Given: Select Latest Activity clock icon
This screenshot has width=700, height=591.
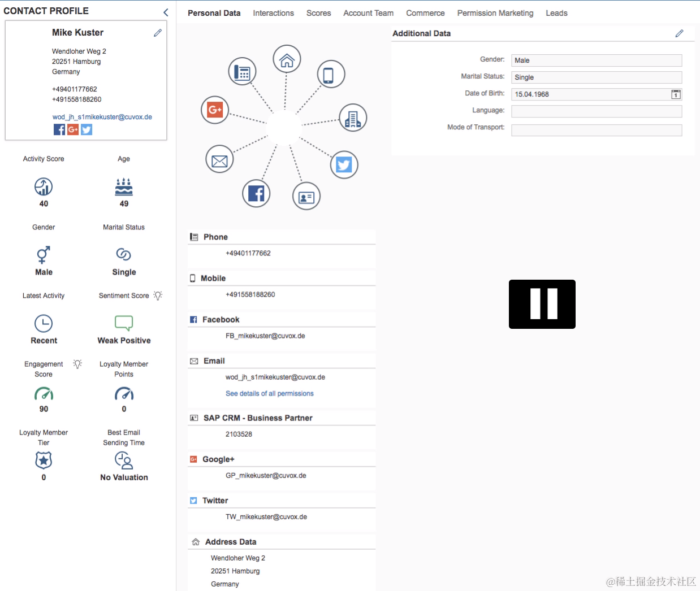Looking at the screenshot, I should 44,323.
